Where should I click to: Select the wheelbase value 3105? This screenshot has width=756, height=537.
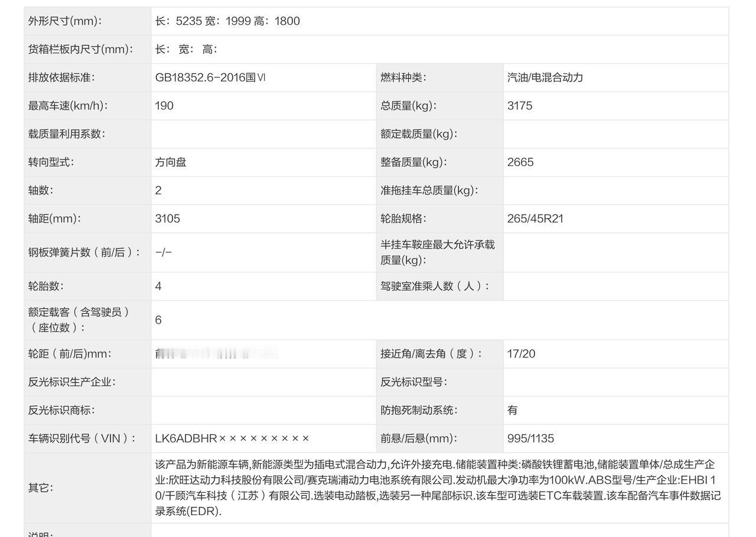point(168,219)
